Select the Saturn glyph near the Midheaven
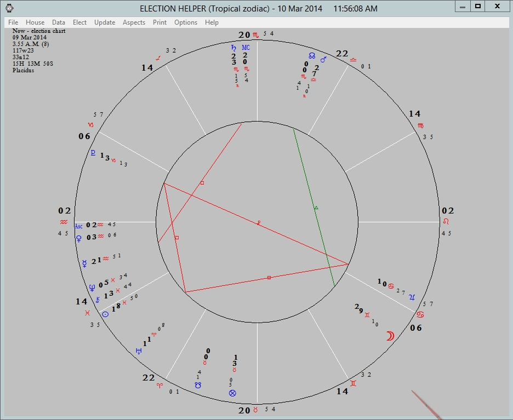This screenshot has height=420, width=513. pos(233,48)
